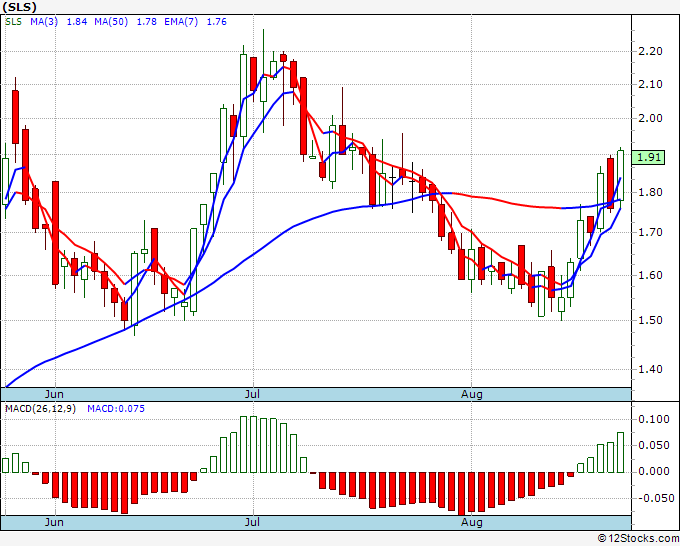
Task: Click the SLS symbol label in legend
Action: point(13,22)
